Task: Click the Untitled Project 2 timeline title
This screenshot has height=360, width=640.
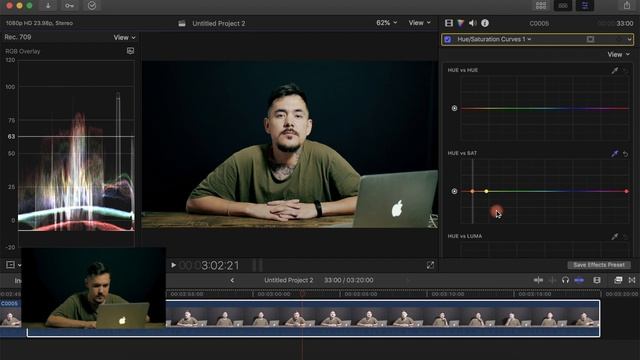Action: coord(289,280)
